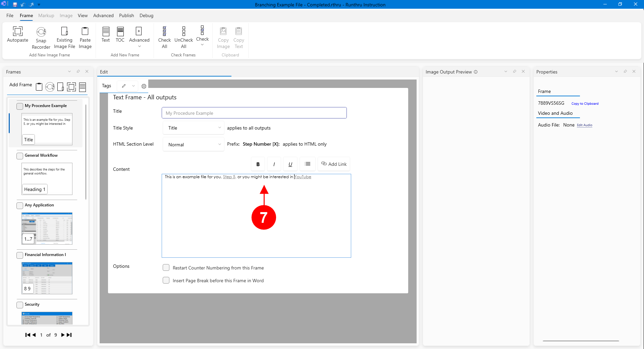The height and width of the screenshot is (349, 644).
Task: Click the Paste Image icon
Action: click(85, 32)
